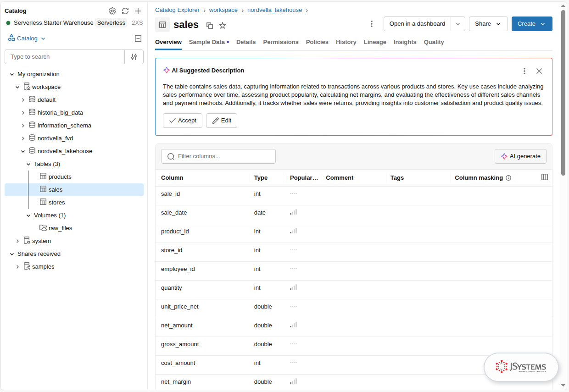Open table kebab menu beside dashboard button
The height and width of the screenshot is (392, 569).
tap(372, 24)
